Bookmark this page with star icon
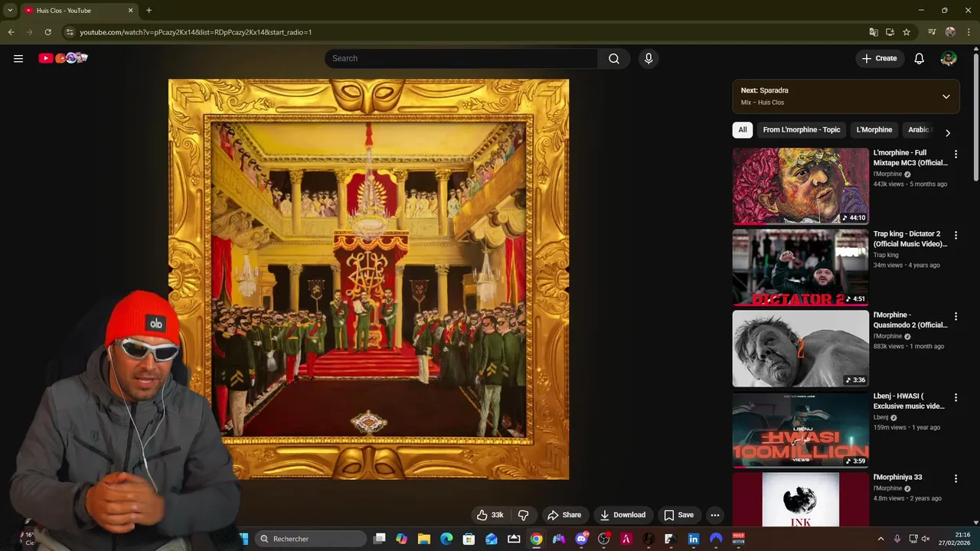The image size is (980, 551). coord(906,32)
